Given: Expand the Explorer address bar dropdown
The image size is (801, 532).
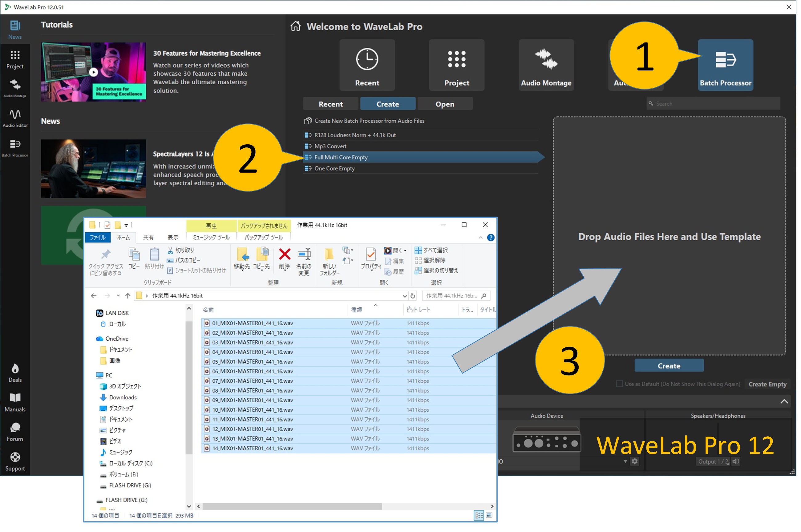Looking at the screenshot, I should pos(404,296).
